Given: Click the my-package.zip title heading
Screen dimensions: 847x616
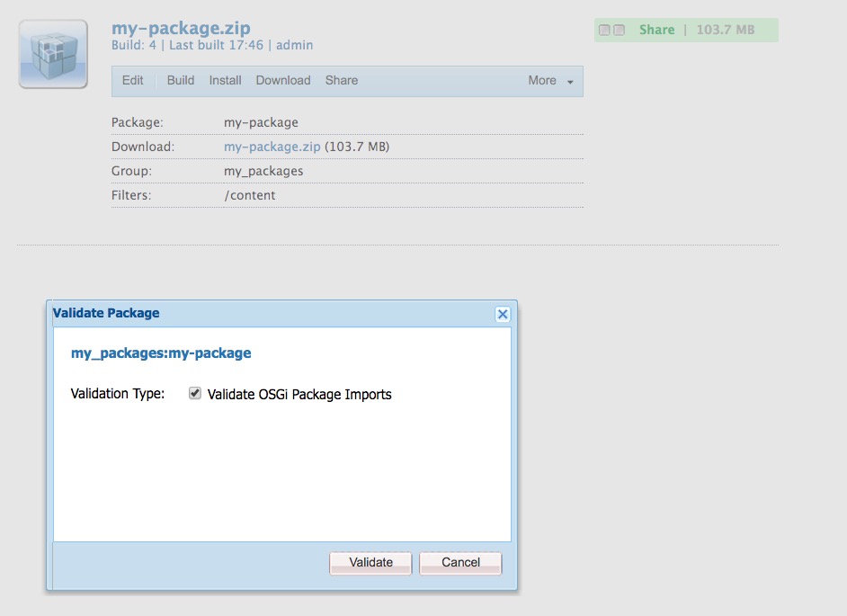Looking at the screenshot, I should coord(181,29).
